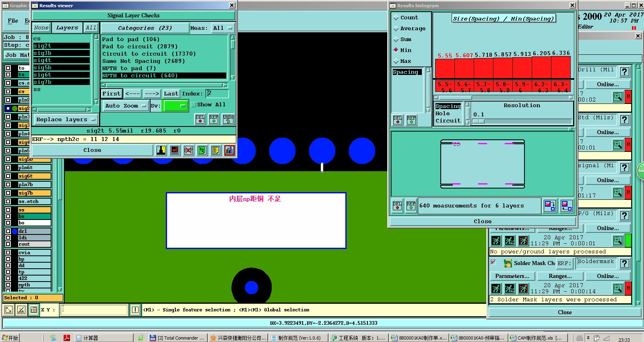Click the grid snap icon beside X Y
The width and height of the screenshot is (644, 342).
(x=34, y=310)
